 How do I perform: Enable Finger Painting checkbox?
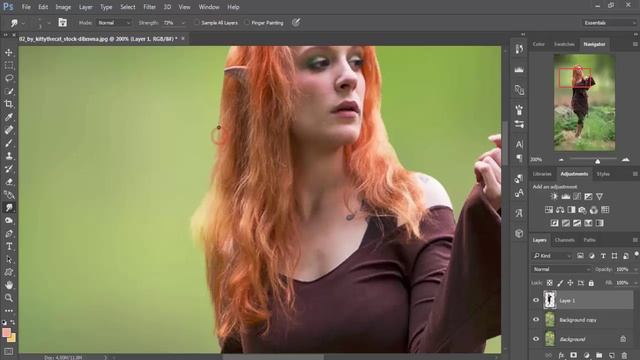click(x=247, y=23)
